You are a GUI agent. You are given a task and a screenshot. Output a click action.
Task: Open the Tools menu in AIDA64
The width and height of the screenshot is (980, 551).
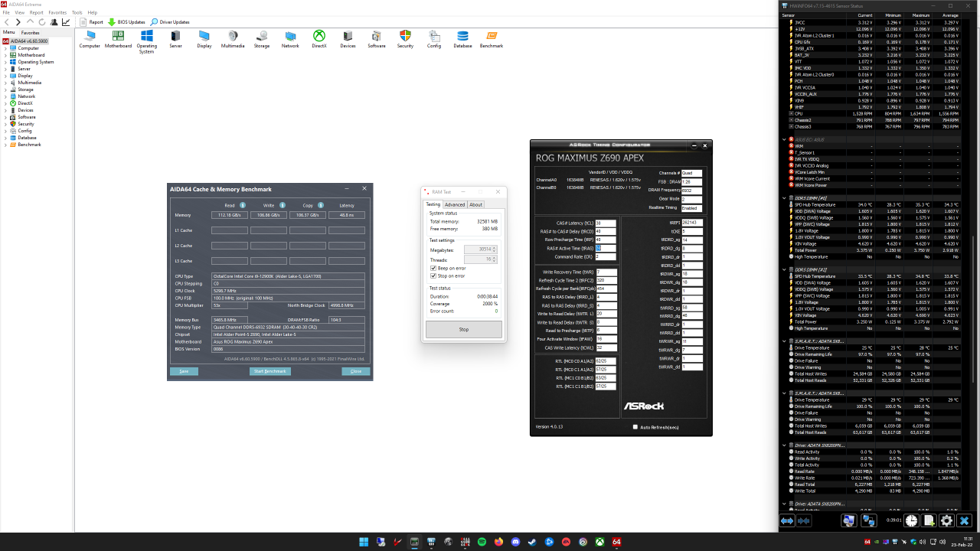coord(77,11)
